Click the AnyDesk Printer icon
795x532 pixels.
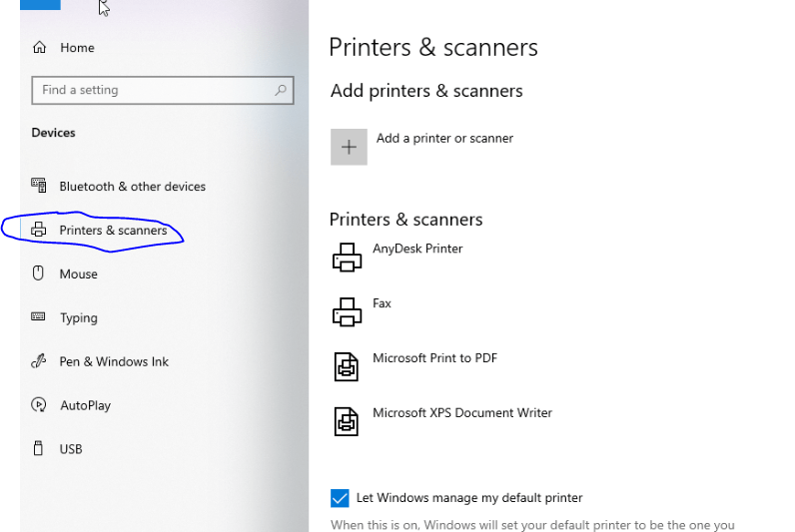[347, 258]
